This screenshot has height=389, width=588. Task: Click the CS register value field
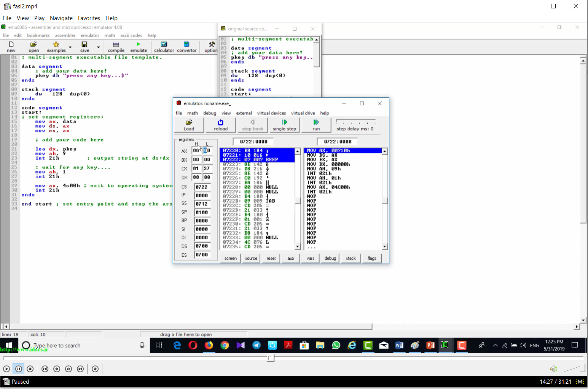coord(202,187)
